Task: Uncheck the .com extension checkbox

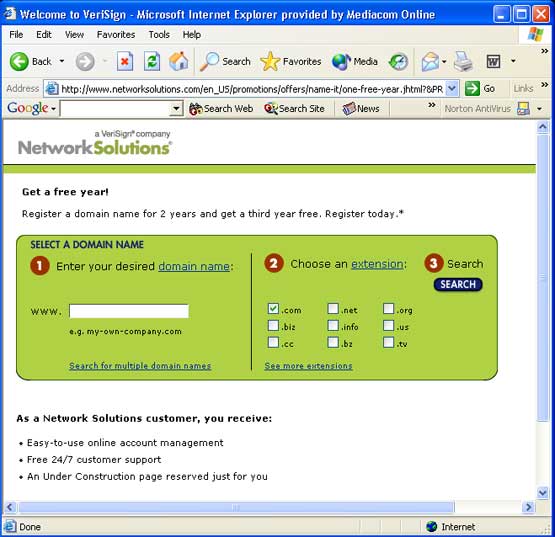Action: click(273, 309)
